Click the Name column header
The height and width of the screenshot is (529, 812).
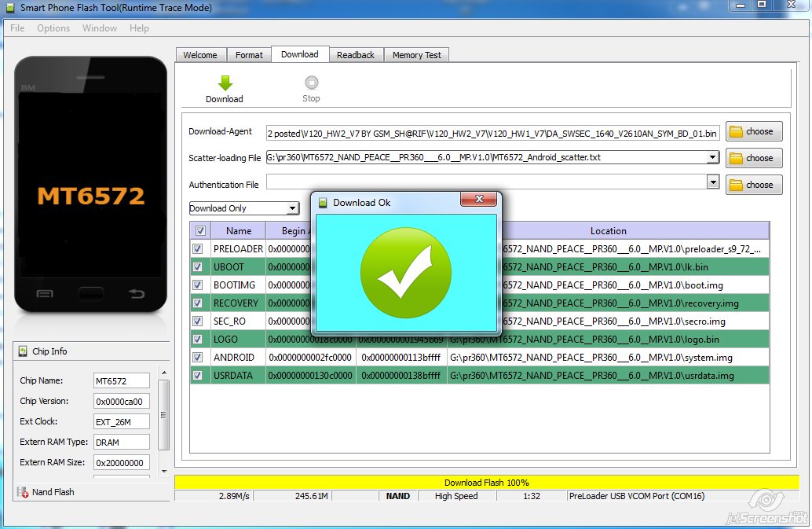coord(238,230)
